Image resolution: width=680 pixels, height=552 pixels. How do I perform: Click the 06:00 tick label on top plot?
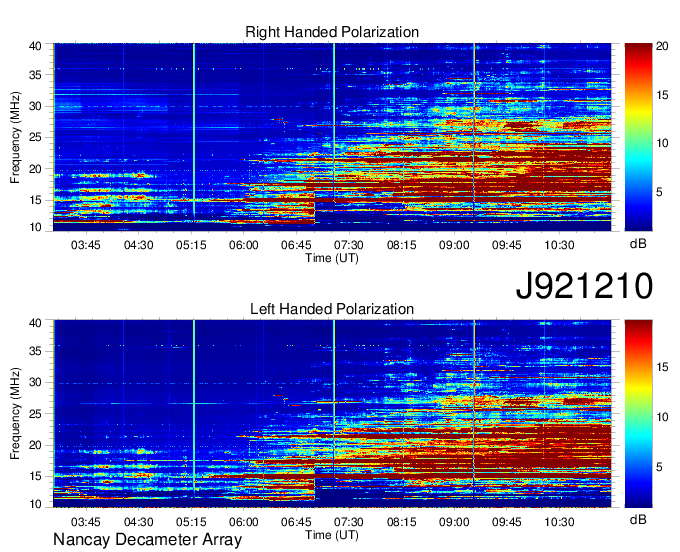click(243, 245)
